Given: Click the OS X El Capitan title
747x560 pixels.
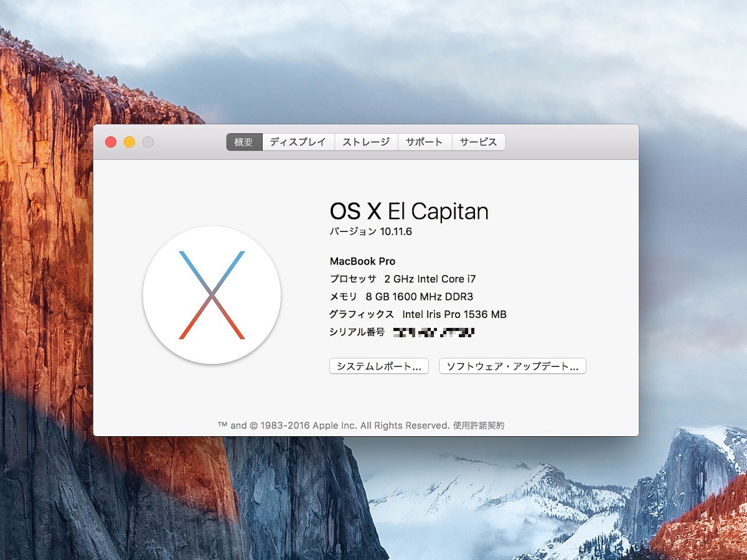Looking at the screenshot, I should 409,212.
